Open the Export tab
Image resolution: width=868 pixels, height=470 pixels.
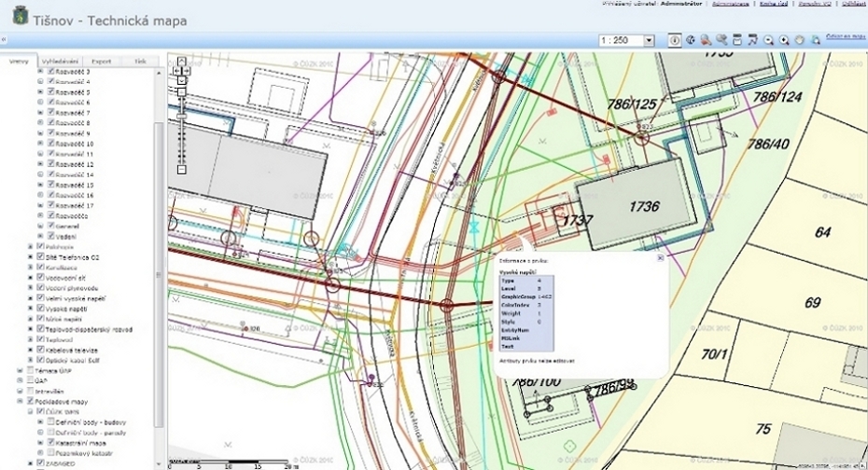pyautogui.click(x=102, y=62)
